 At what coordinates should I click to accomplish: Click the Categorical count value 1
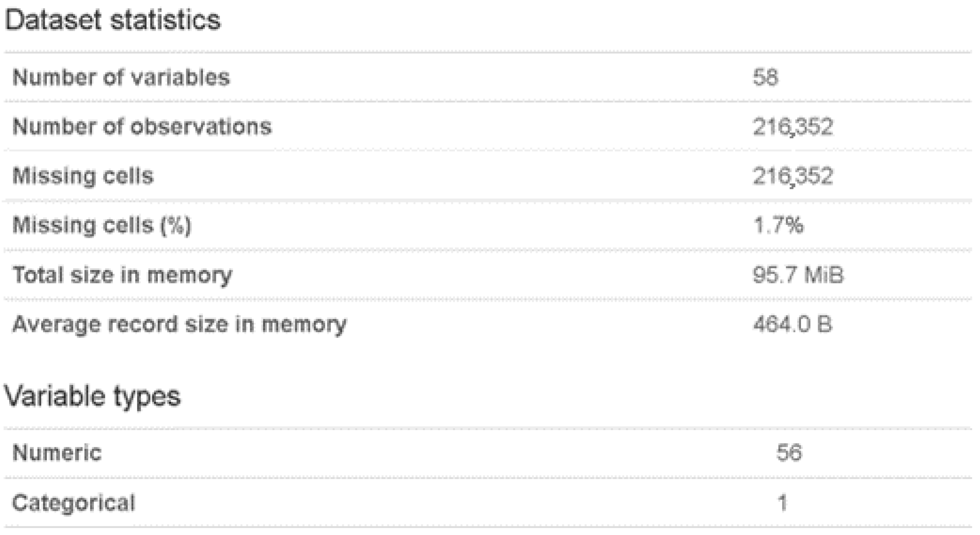[782, 503]
